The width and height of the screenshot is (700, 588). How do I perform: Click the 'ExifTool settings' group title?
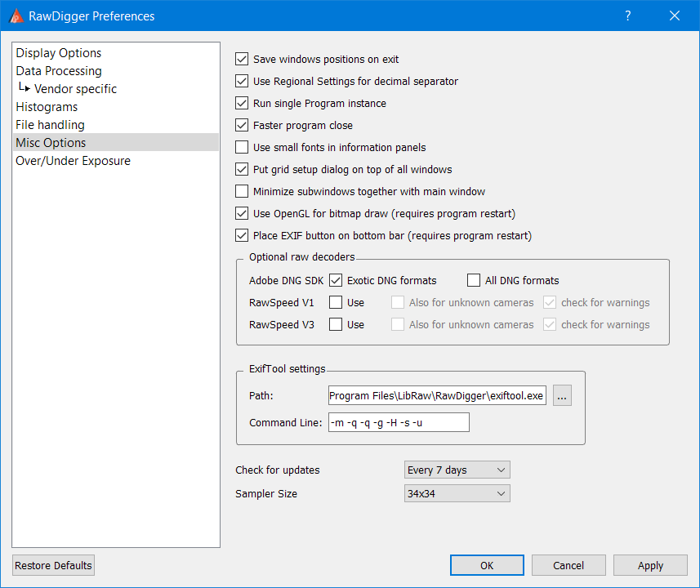pos(287,369)
